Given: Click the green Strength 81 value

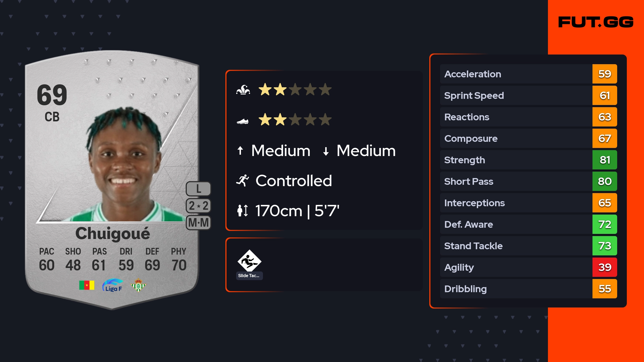Looking at the screenshot, I should [x=605, y=160].
